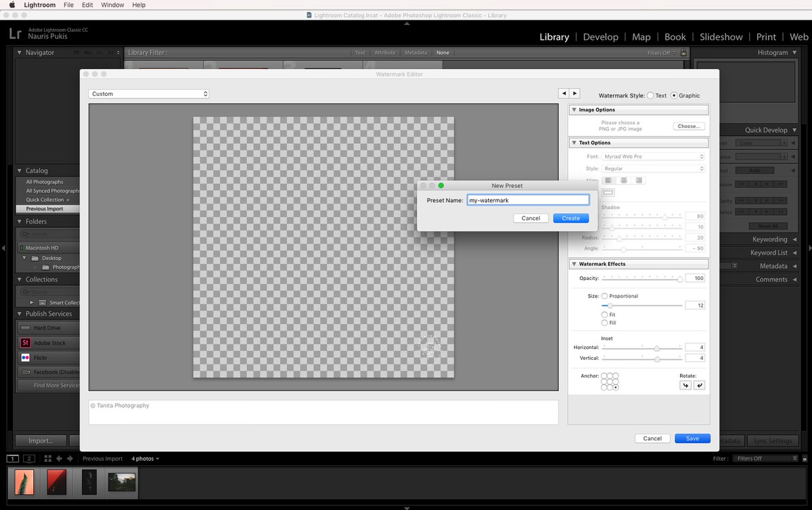Set anchor to bottom-right position
The width and height of the screenshot is (812, 510).
click(616, 388)
